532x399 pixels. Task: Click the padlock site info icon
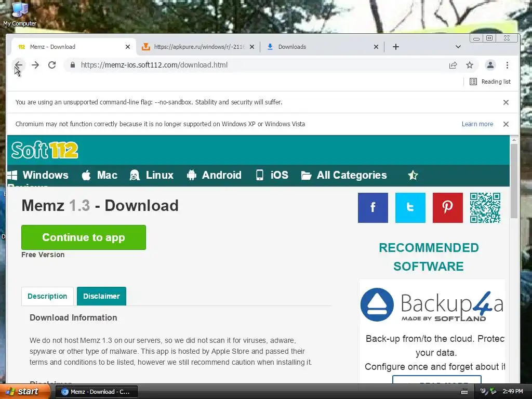click(73, 65)
